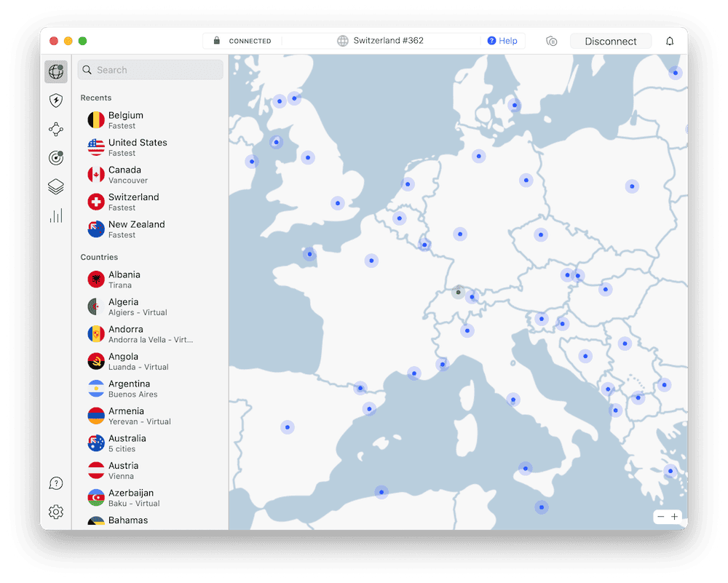Click the Andorra flag icon
The width and height of the screenshot is (728, 583).
click(x=96, y=334)
